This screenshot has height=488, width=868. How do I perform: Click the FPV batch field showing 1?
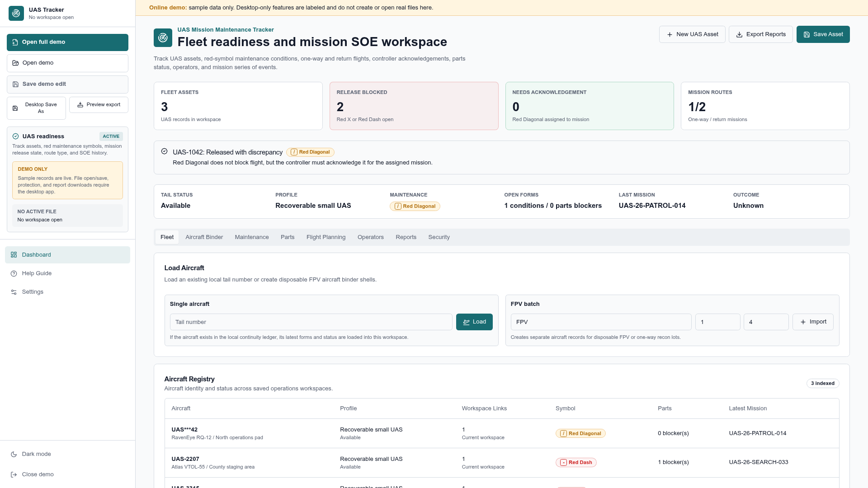click(718, 322)
